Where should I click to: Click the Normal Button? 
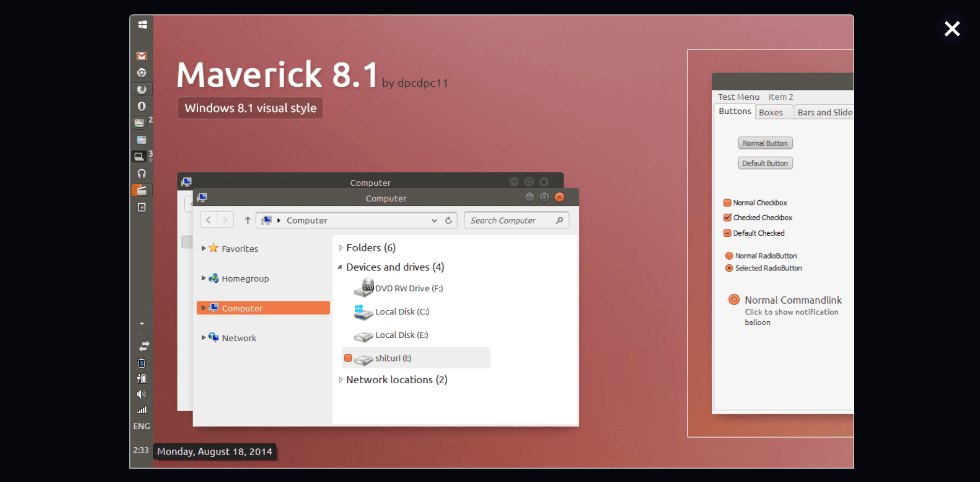click(765, 143)
